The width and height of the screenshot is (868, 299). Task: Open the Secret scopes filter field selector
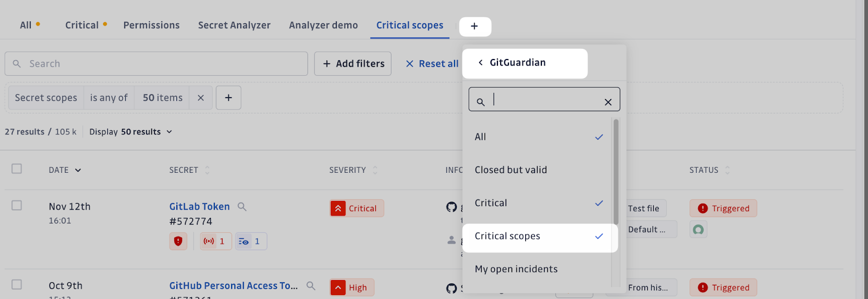[46, 98]
